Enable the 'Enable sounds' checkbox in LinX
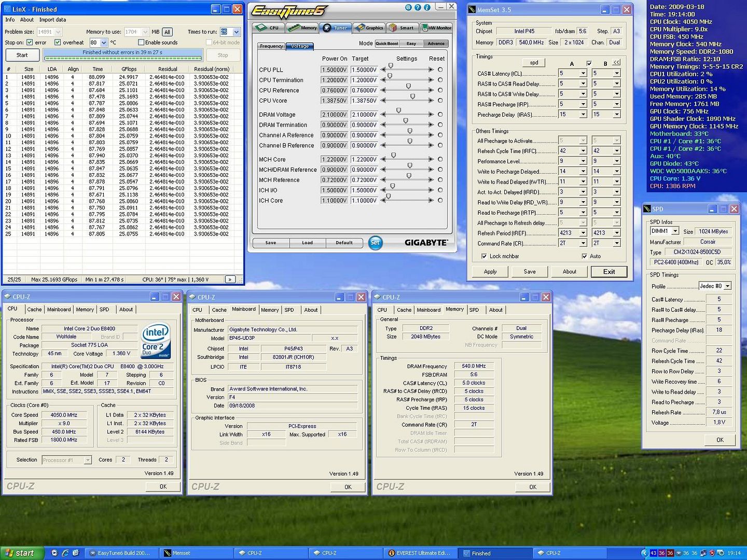 pyautogui.click(x=141, y=43)
